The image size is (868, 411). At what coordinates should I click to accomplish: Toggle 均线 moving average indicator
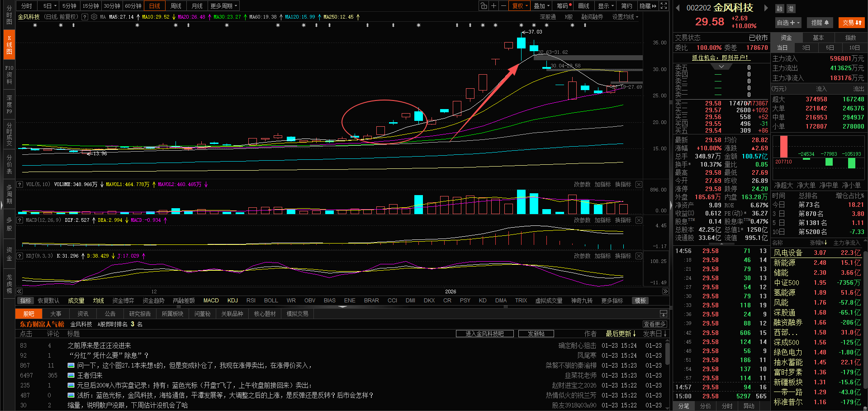(99, 301)
